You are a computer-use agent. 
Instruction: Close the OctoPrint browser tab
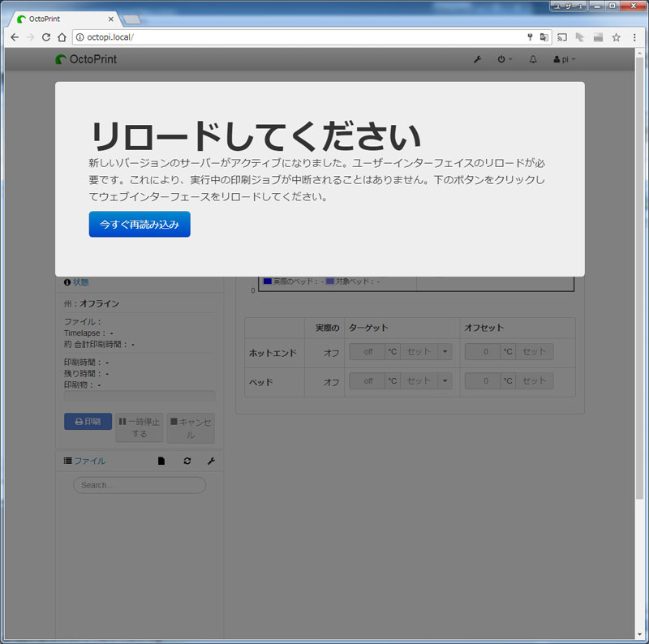pyautogui.click(x=111, y=19)
